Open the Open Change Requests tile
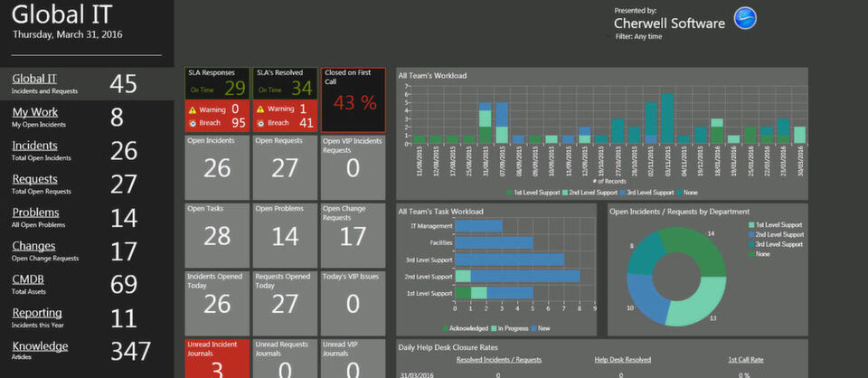The image size is (868, 378). point(354,236)
